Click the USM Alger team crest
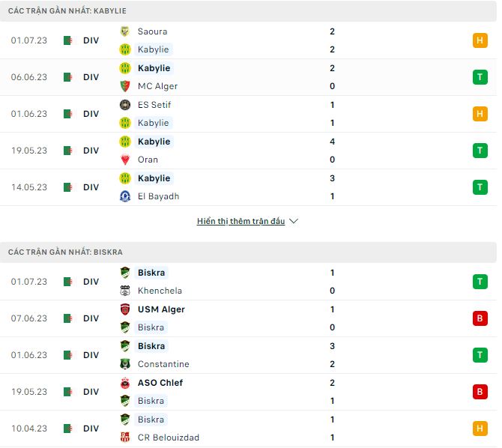 [x=125, y=309]
